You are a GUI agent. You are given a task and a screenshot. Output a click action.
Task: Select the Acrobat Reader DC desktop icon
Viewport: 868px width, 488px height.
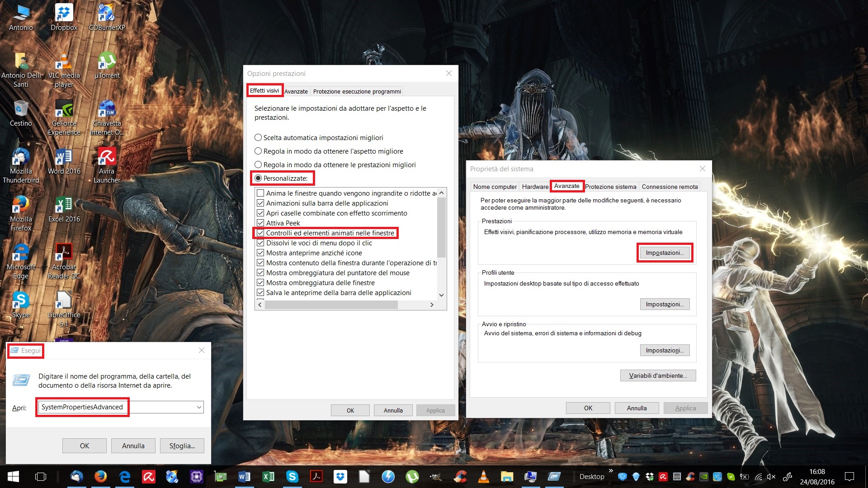[x=64, y=262]
